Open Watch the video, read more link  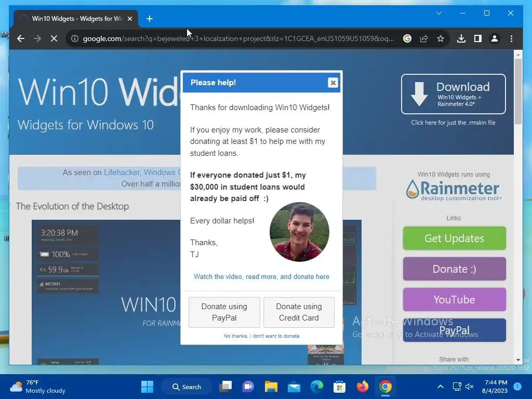(261, 276)
